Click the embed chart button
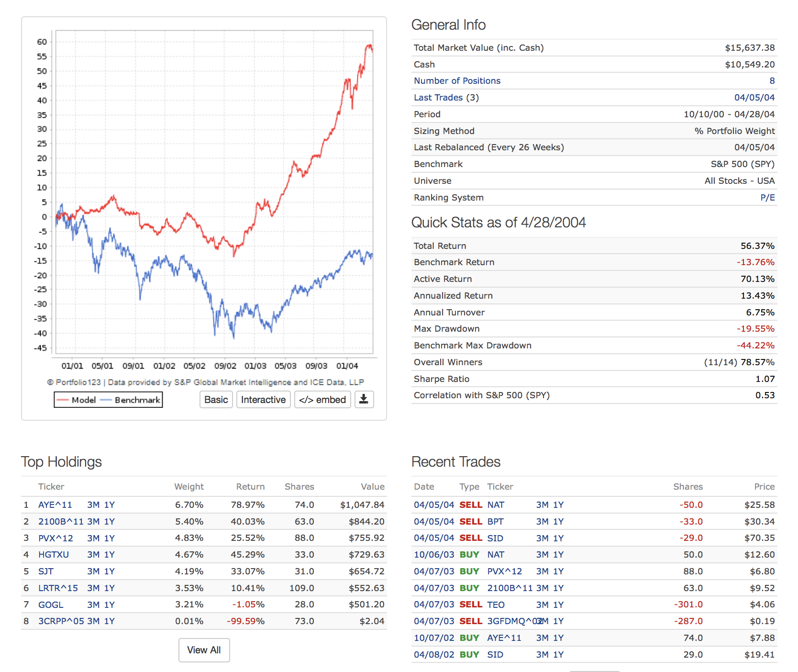The image size is (798, 672). tap(322, 400)
